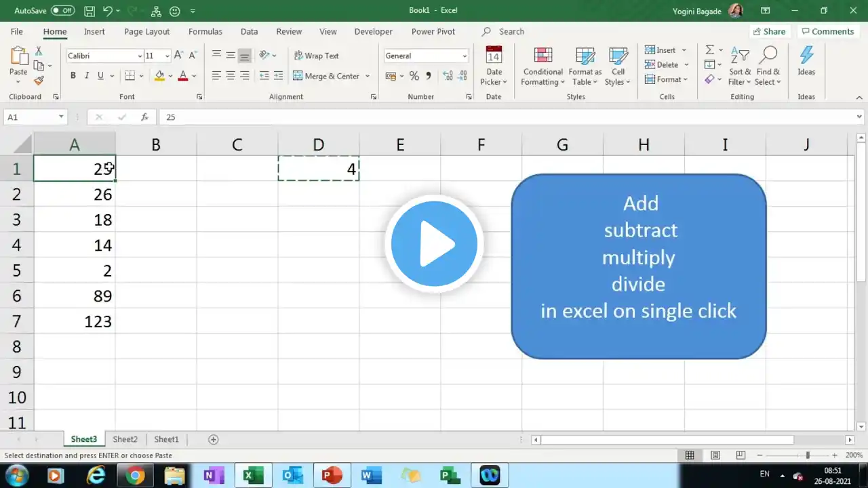
Task: Open OneNote from the taskbar
Action: point(214,476)
